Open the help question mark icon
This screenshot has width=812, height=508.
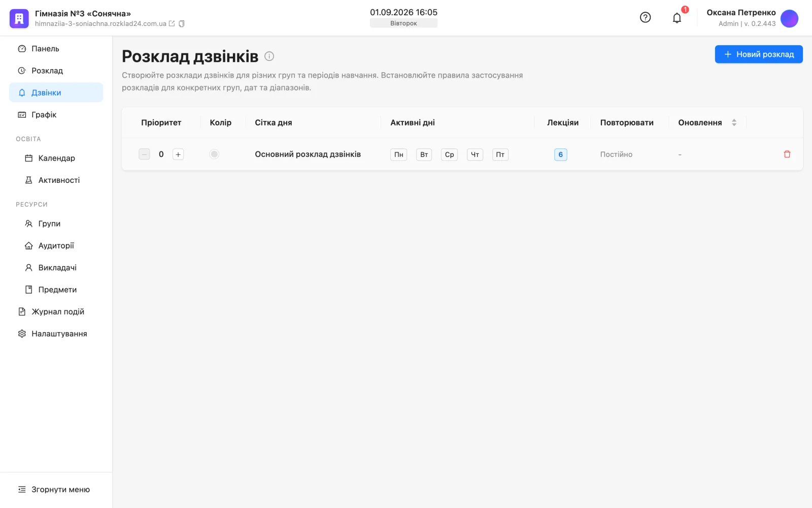(x=645, y=17)
